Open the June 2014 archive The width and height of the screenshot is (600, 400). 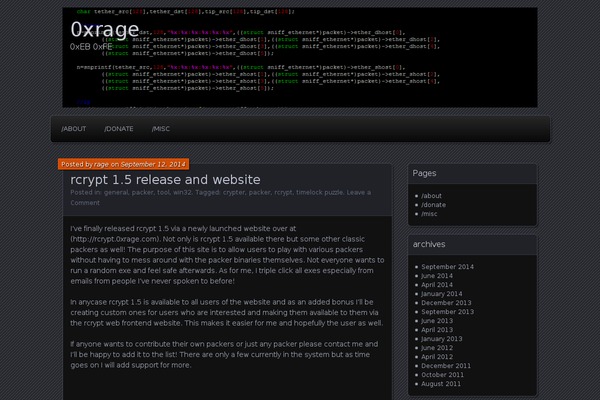click(x=437, y=276)
